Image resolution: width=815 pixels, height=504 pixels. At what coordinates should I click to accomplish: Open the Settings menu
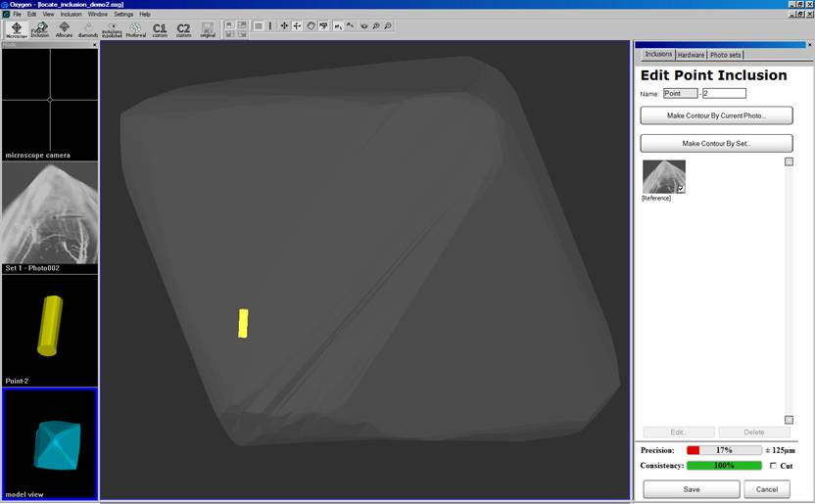pos(123,15)
